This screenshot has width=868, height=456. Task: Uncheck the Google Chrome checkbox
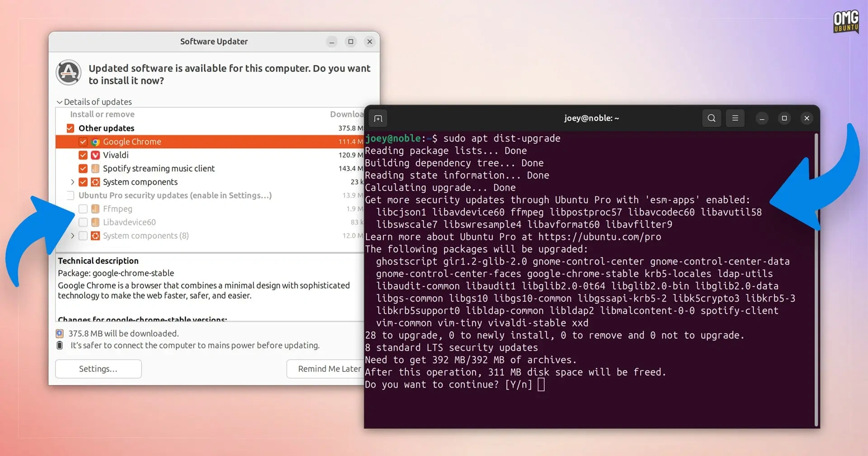(83, 142)
